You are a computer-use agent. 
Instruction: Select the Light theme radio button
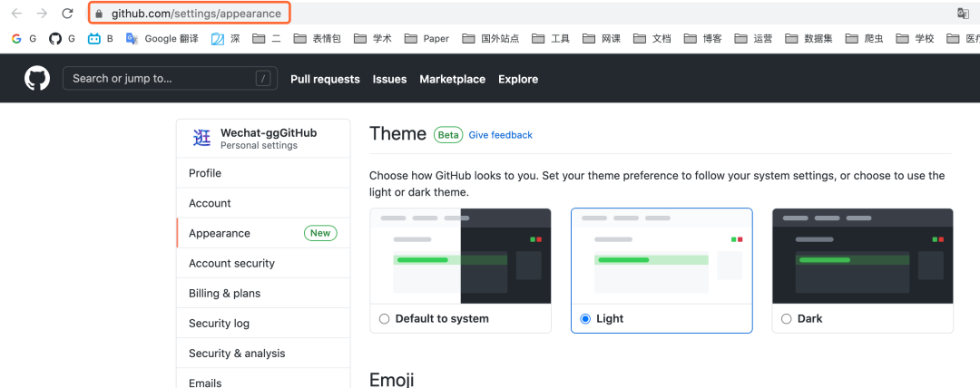coord(585,318)
